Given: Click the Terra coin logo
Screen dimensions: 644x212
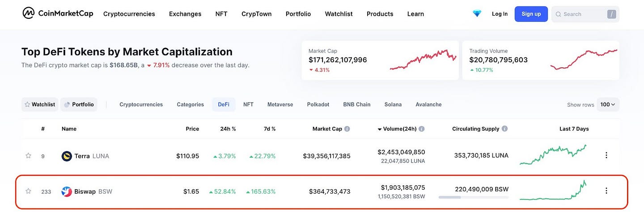Looking at the screenshot, I should 67,156.
